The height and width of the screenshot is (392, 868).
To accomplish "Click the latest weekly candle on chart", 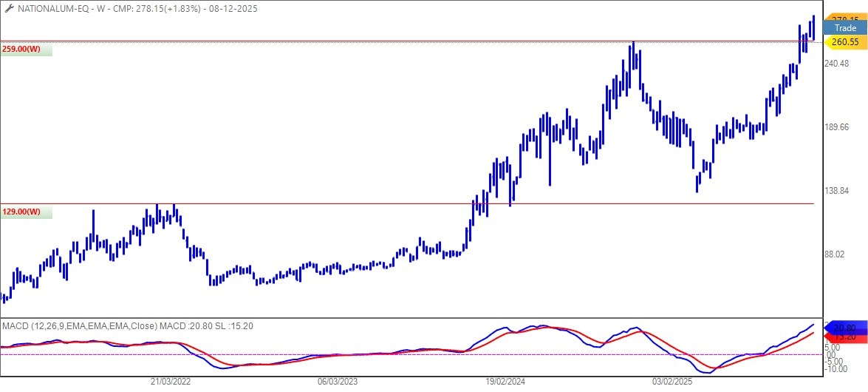I will pyautogui.click(x=813, y=26).
